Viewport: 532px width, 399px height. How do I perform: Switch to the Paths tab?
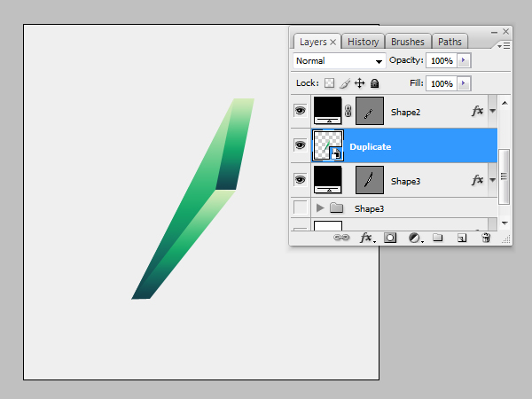(x=450, y=42)
